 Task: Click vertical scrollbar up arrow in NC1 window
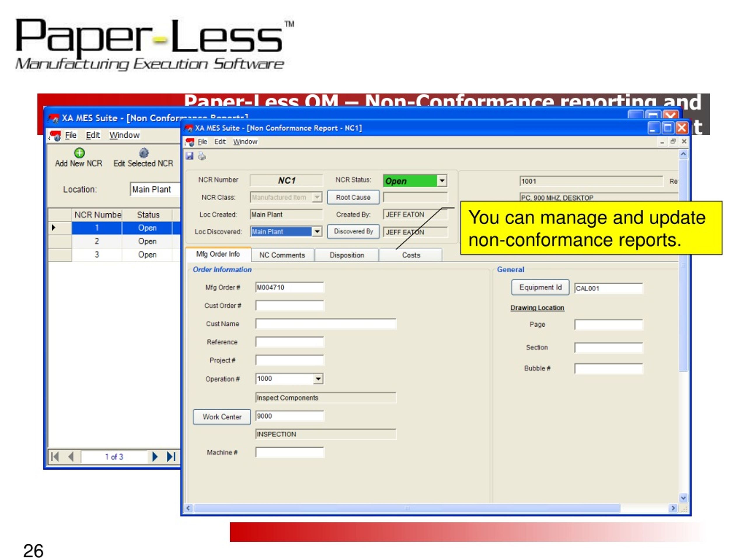(x=683, y=154)
